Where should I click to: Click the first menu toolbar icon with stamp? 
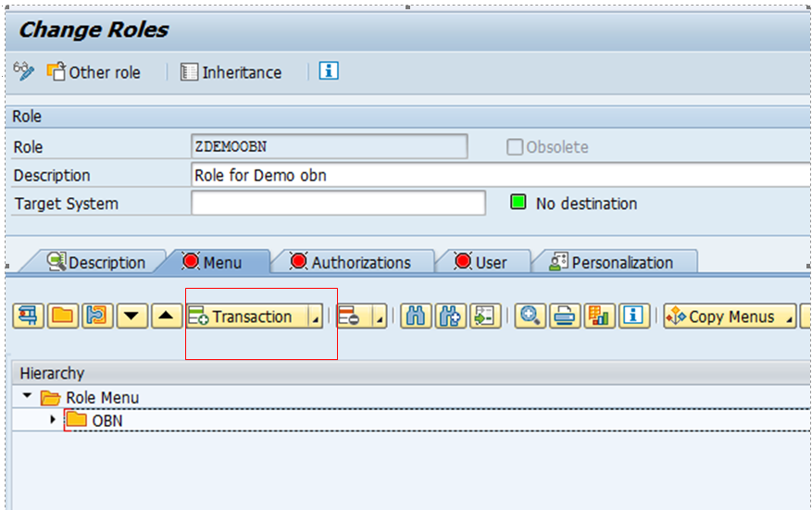[x=28, y=316]
